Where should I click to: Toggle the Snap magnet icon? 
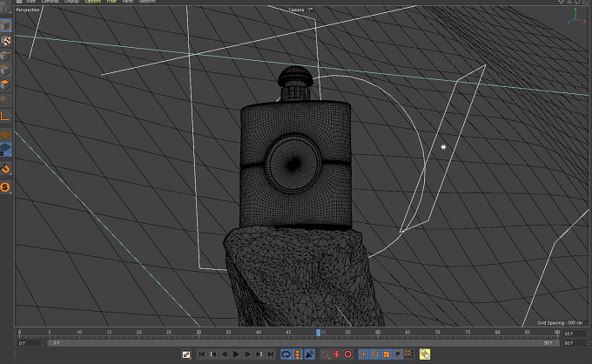(x=5, y=169)
